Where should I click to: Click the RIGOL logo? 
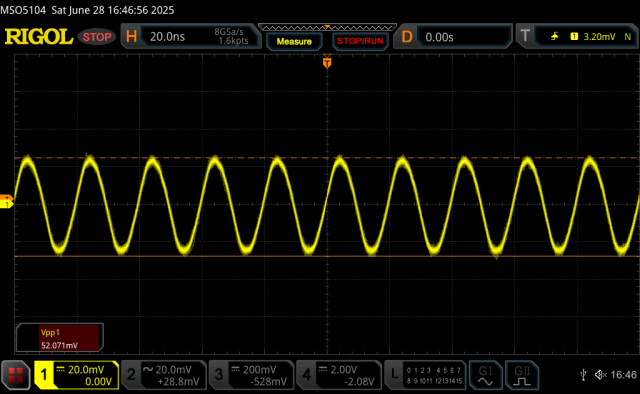(x=38, y=37)
